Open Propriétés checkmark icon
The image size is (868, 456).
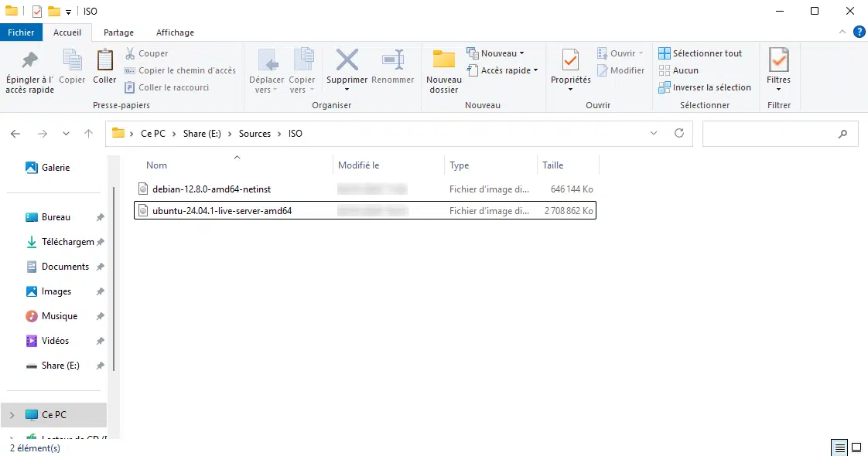[571, 60]
